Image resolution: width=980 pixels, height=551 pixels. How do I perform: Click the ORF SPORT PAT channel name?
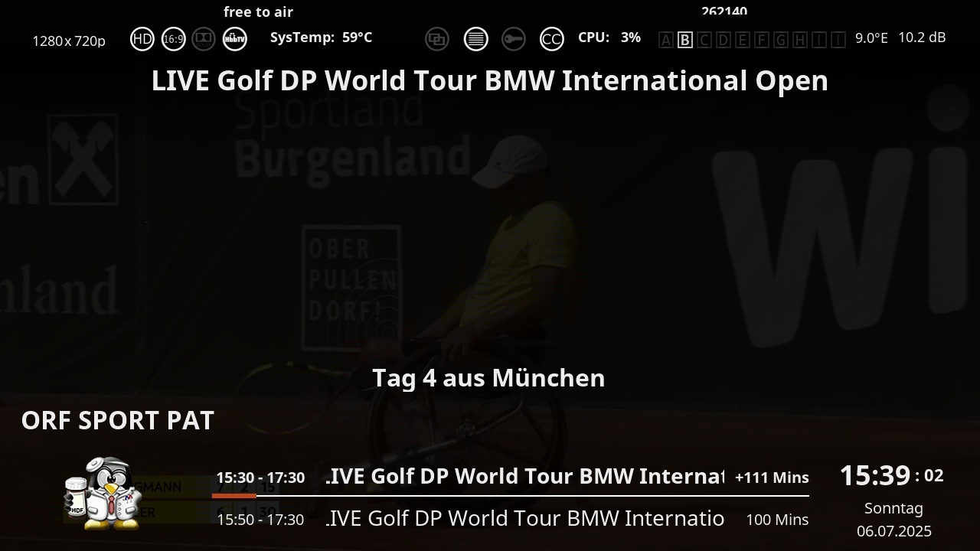118,420
